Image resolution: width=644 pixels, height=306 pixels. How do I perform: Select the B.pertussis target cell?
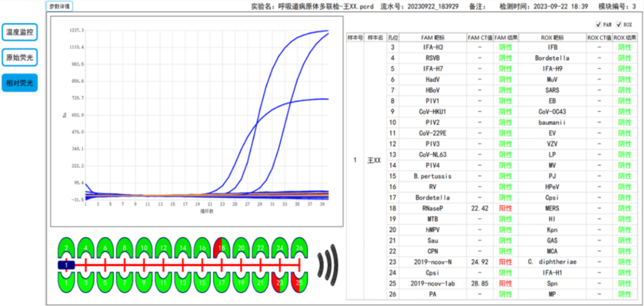[433, 176]
